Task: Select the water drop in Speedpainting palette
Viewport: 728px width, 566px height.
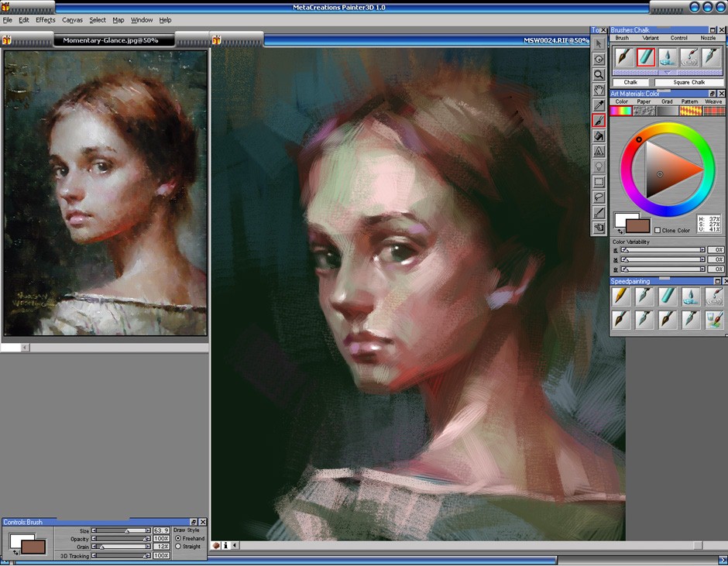Action: pos(691,297)
